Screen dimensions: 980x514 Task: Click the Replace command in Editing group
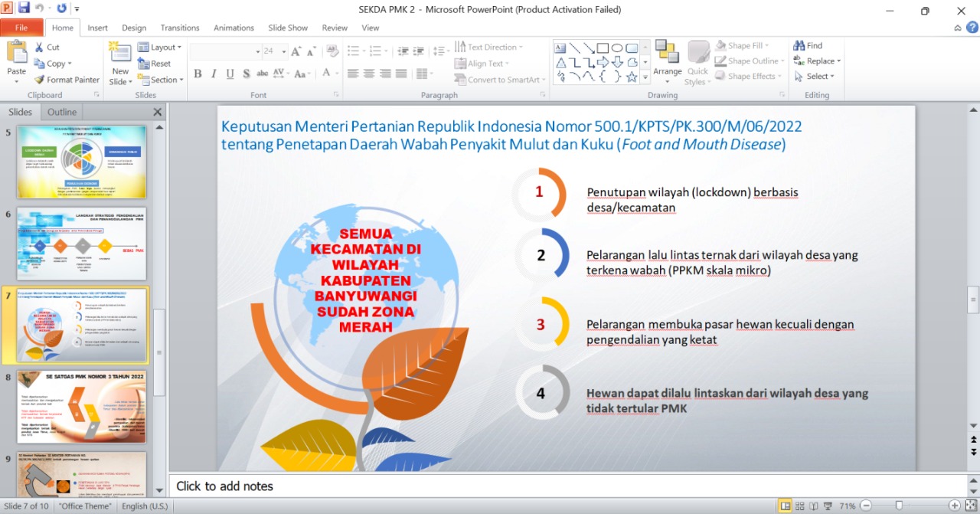pos(816,61)
